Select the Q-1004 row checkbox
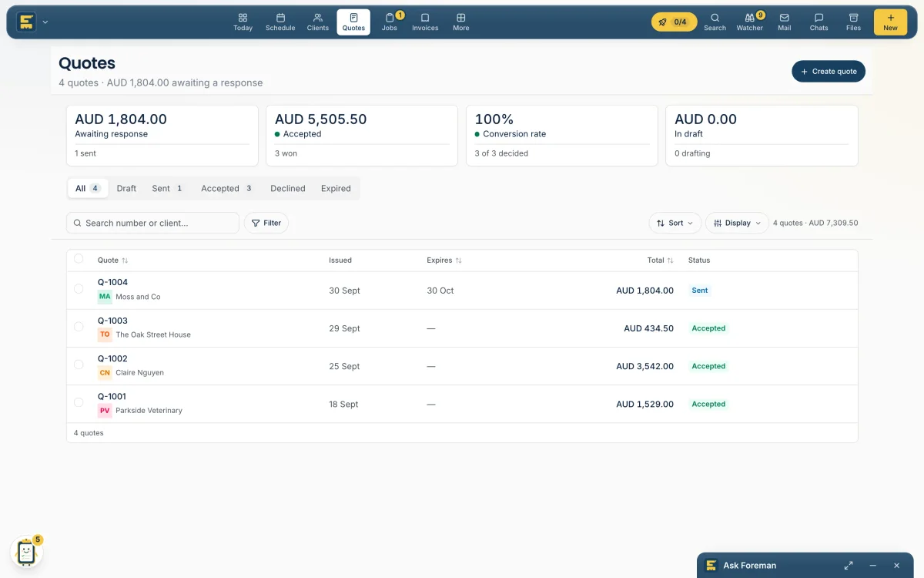 79,289
